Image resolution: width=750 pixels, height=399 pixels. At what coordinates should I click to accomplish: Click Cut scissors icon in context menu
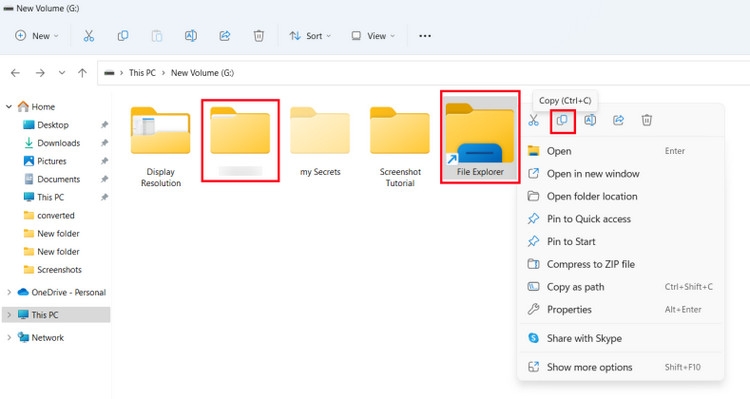coord(534,120)
